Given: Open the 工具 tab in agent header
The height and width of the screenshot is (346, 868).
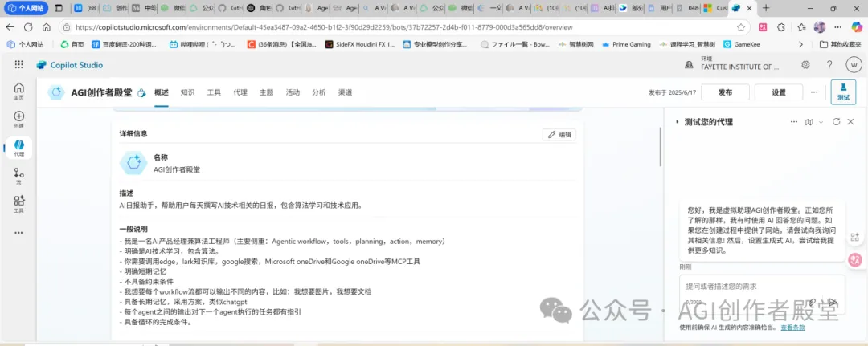Looking at the screenshot, I should click(x=215, y=92).
